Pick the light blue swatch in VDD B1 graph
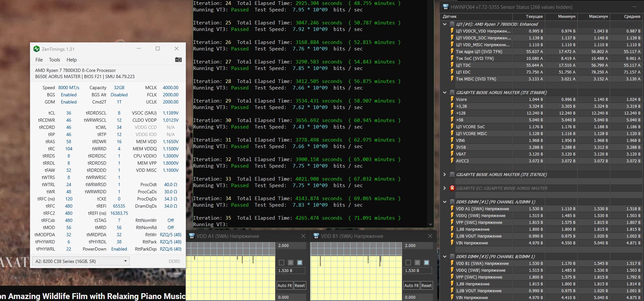This screenshot has width=644, height=301. pyautogui.click(x=427, y=263)
